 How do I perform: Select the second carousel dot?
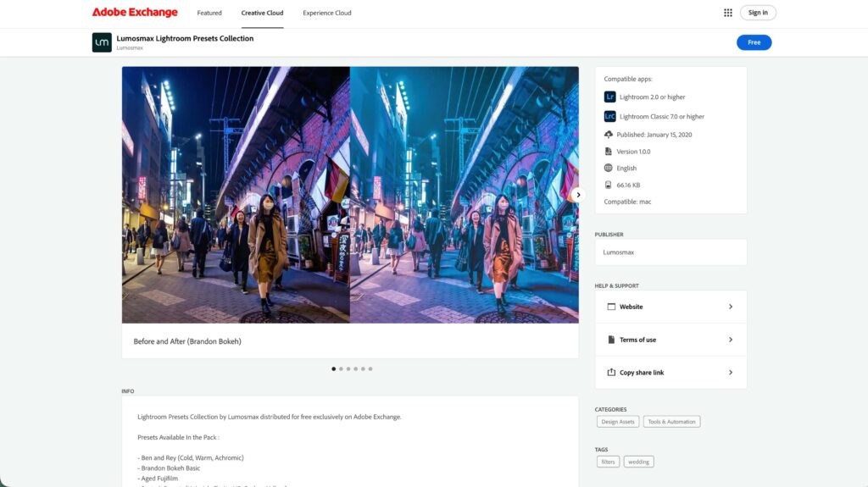(341, 368)
